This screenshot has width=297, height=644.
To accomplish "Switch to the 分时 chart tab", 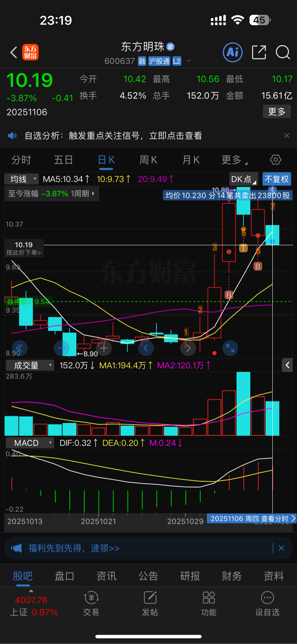I will (x=21, y=160).
